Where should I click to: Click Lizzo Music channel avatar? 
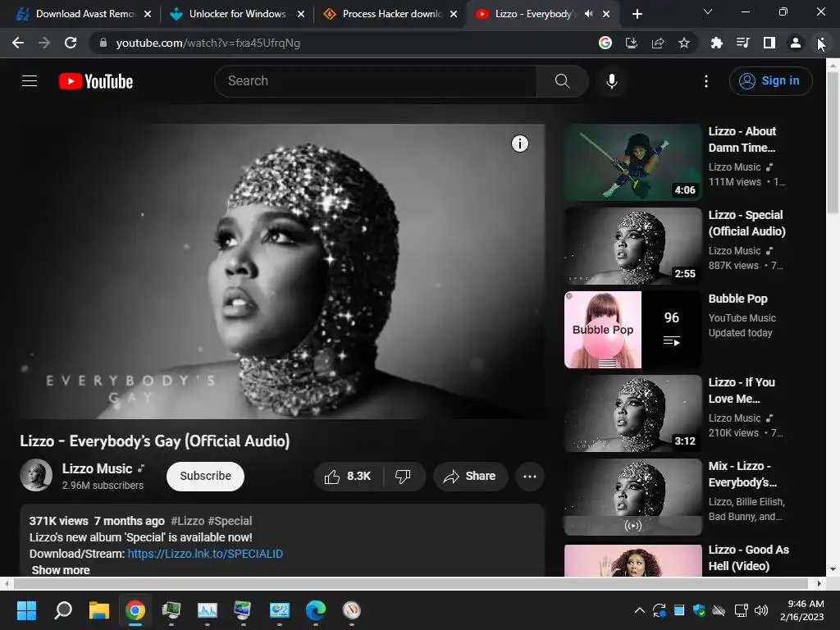(x=36, y=475)
